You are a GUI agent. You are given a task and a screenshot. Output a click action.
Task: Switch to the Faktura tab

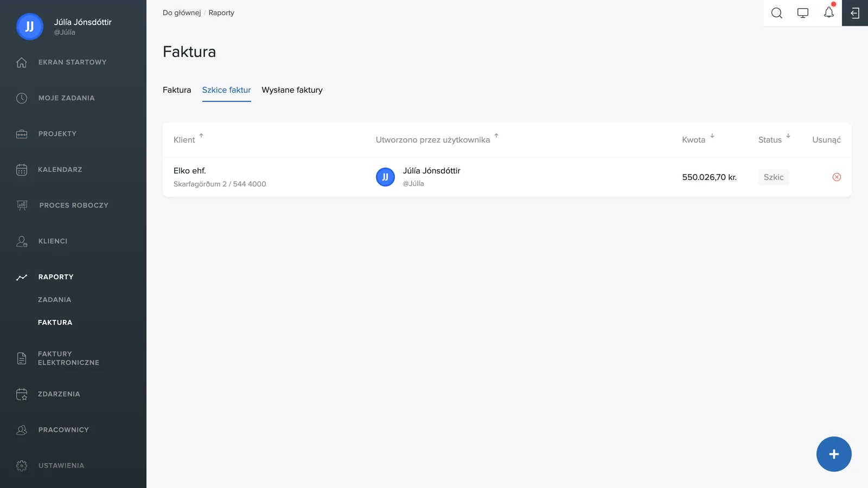177,90
